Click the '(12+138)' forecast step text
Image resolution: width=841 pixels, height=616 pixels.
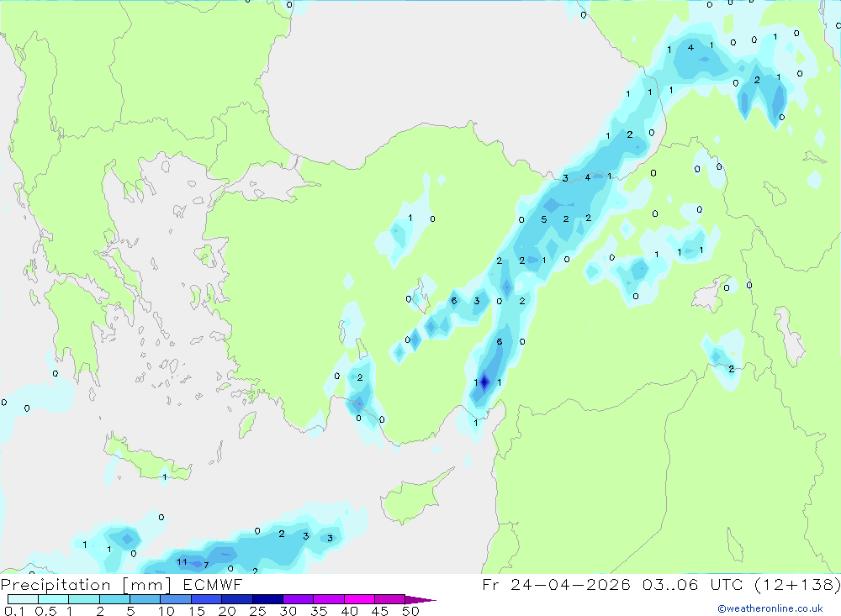point(797,585)
